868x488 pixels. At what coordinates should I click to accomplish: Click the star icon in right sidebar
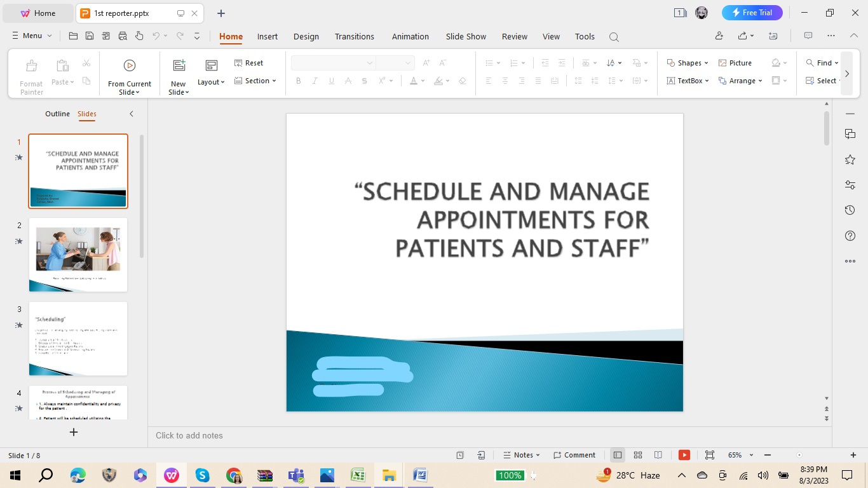click(x=850, y=159)
